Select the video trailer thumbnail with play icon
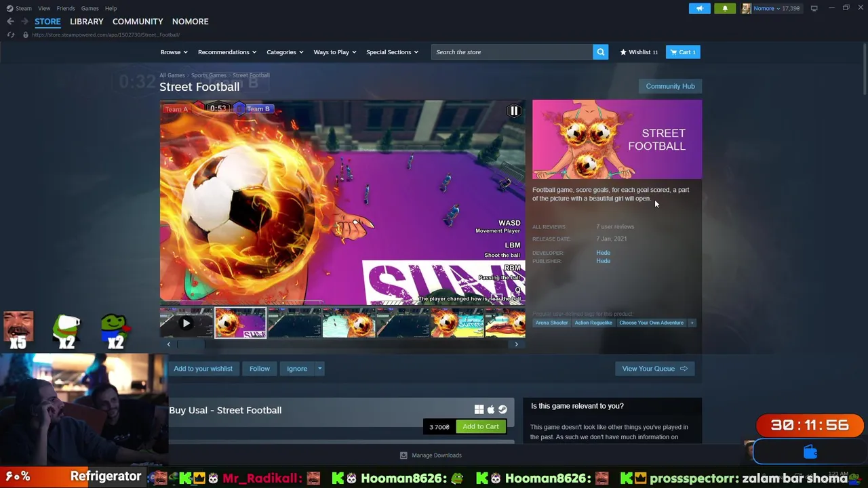The width and height of the screenshot is (868, 488). pos(186,323)
